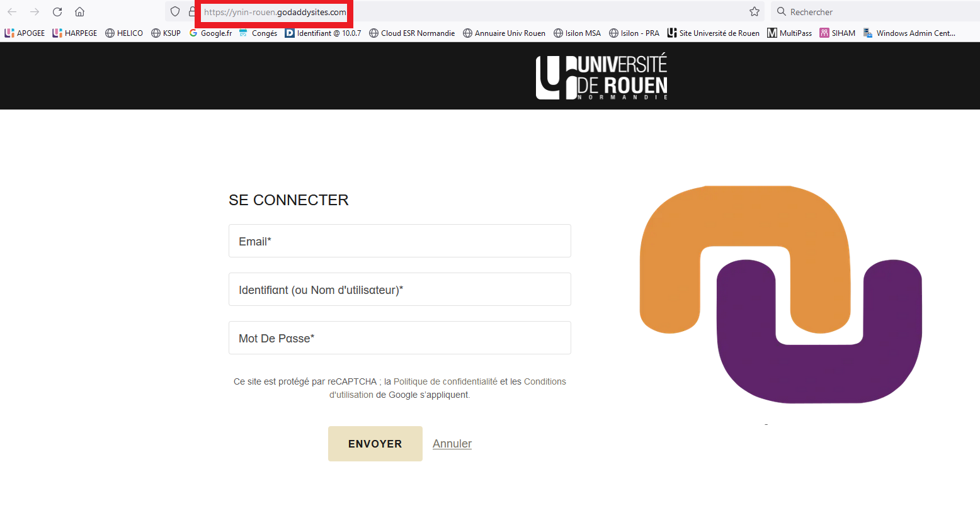
Task: Click the Université de Rouen header logo
Action: [x=601, y=77]
